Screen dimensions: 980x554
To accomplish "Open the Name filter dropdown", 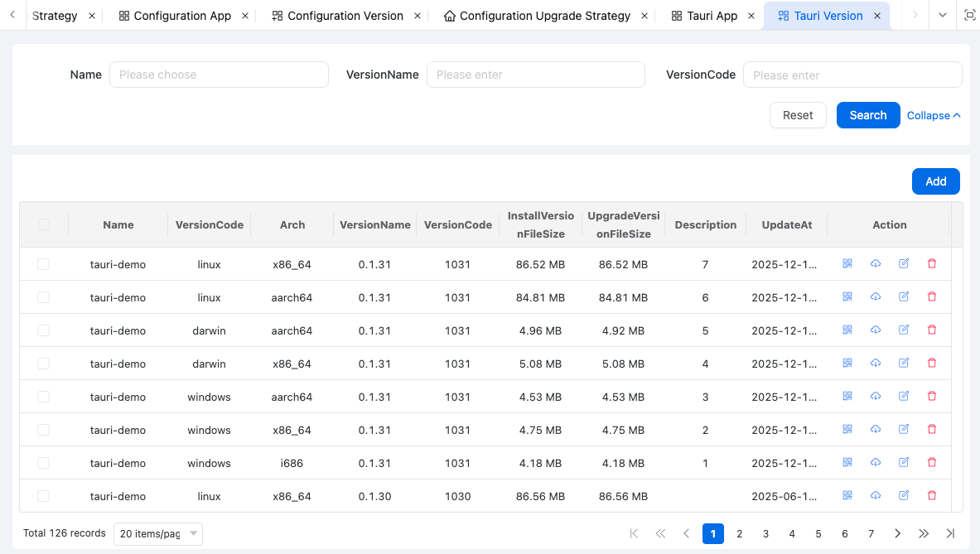I will tap(219, 75).
